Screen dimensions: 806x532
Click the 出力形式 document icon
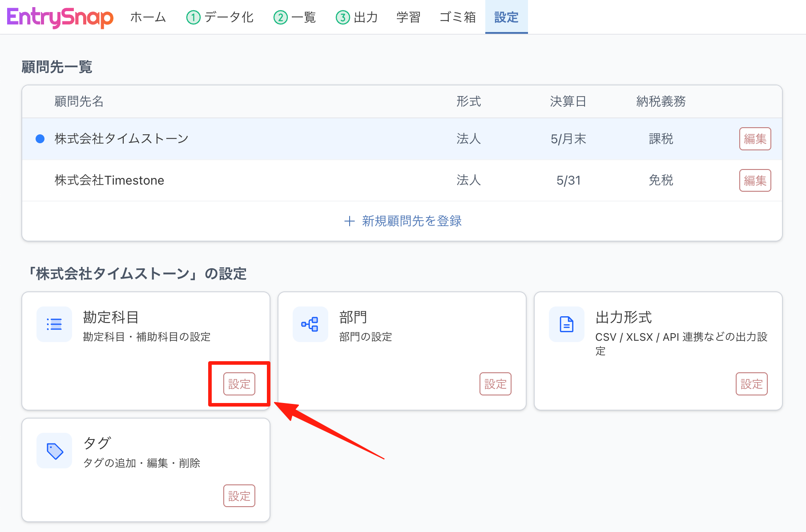(x=567, y=324)
